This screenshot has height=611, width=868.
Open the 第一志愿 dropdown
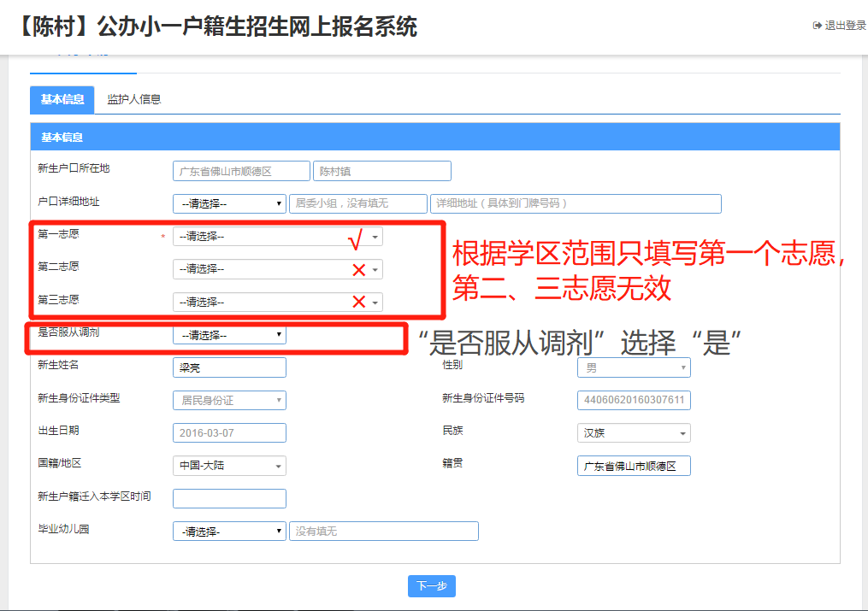[277, 237]
